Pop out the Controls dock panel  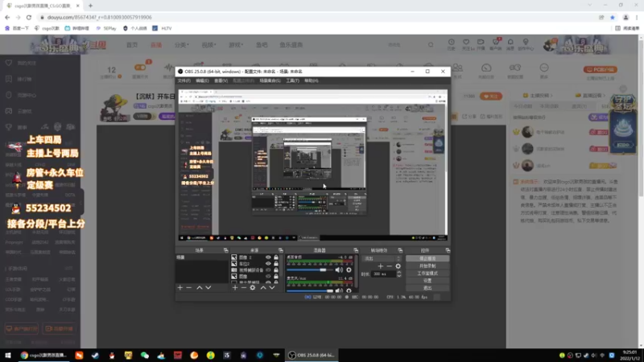(x=448, y=250)
